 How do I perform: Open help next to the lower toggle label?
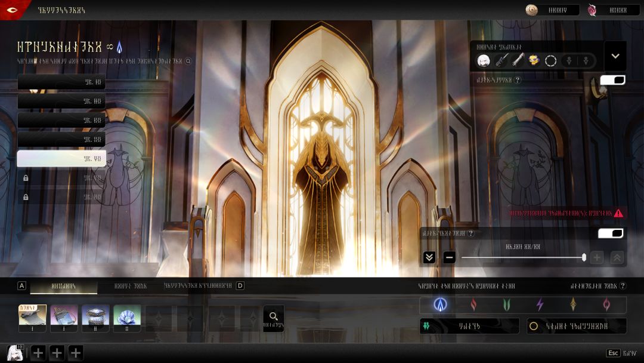coord(471,233)
